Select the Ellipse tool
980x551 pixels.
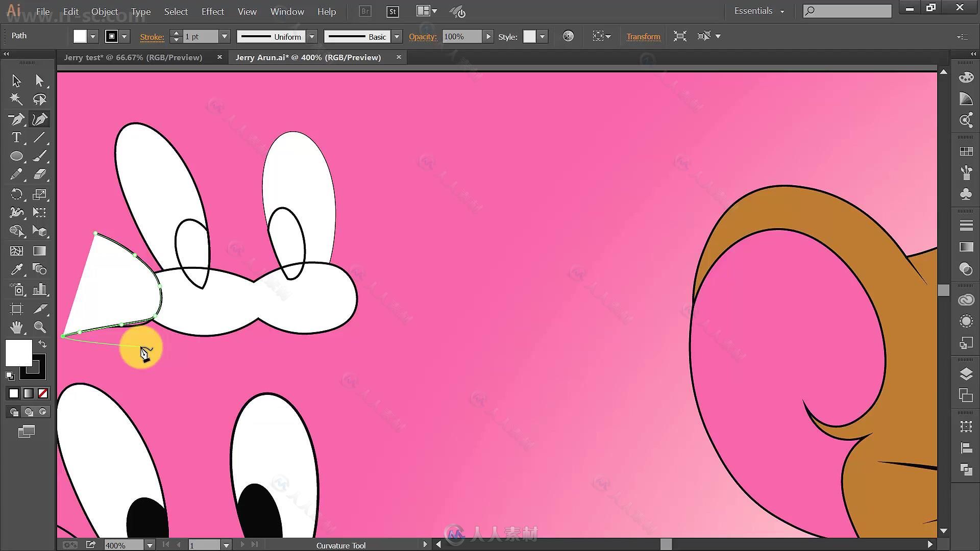coord(16,156)
